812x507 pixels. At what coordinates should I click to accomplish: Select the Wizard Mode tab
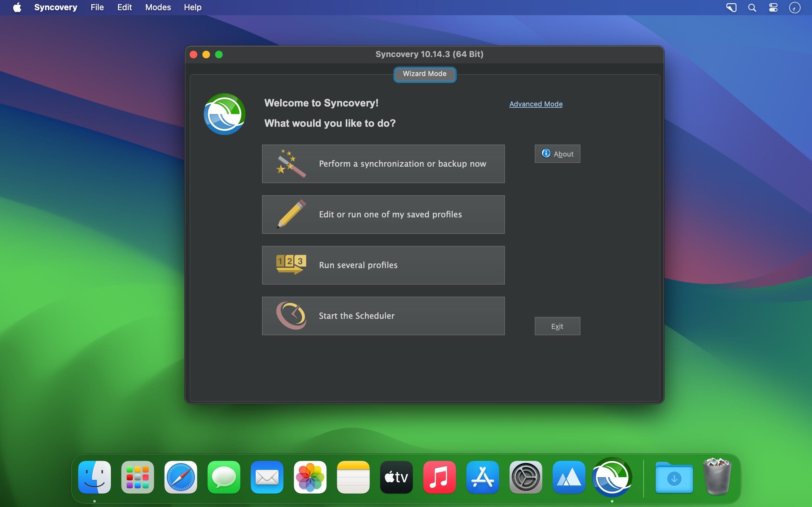click(424, 74)
